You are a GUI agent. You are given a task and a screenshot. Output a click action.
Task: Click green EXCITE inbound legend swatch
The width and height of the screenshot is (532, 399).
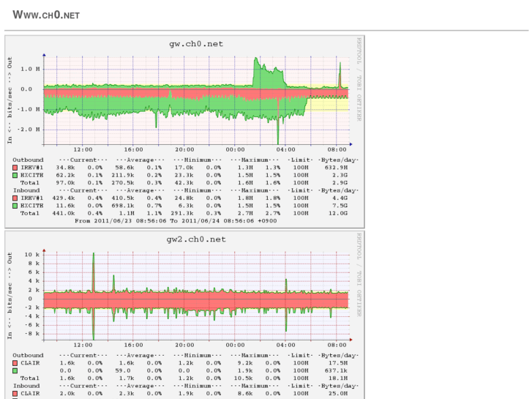(x=15, y=206)
